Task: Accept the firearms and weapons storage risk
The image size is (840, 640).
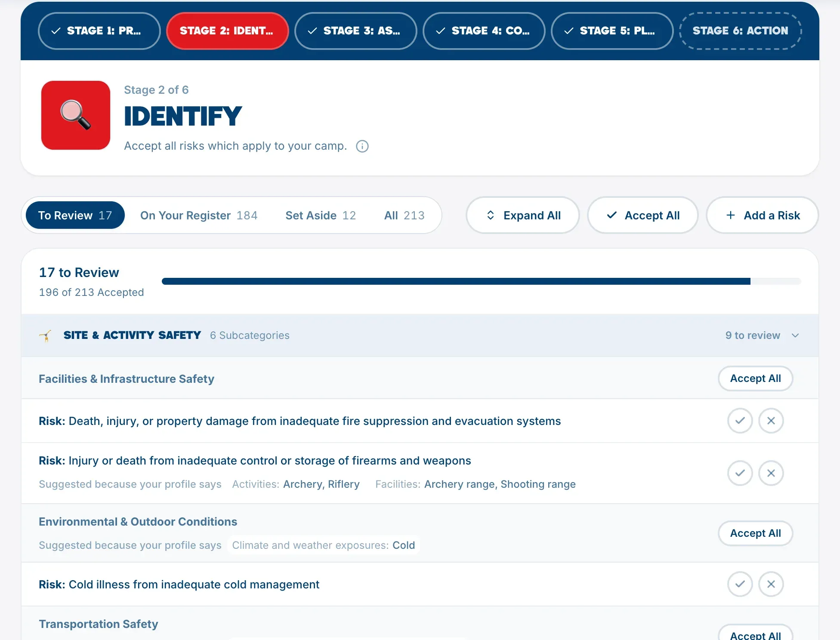Action: (740, 473)
